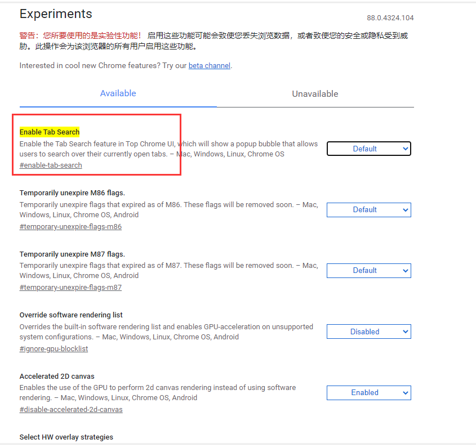The height and width of the screenshot is (448, 476).
Task: Open the #temporary-unexpire-flags-m87 permalink
Action: point(70,287)
